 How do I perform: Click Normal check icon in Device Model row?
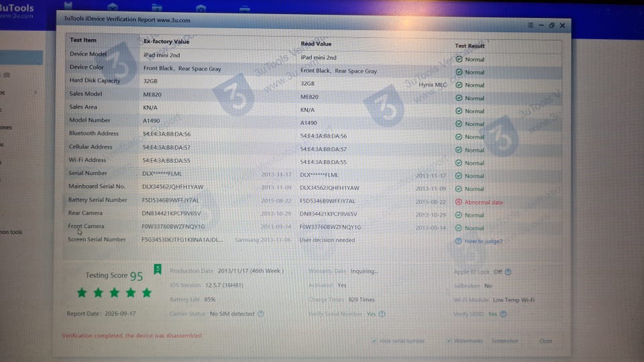pos(459,59)
